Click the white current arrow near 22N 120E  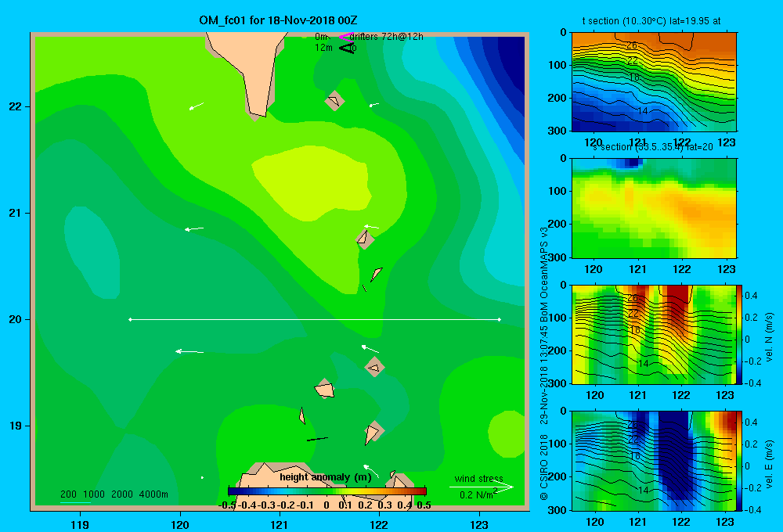click(x=197, y=106)
